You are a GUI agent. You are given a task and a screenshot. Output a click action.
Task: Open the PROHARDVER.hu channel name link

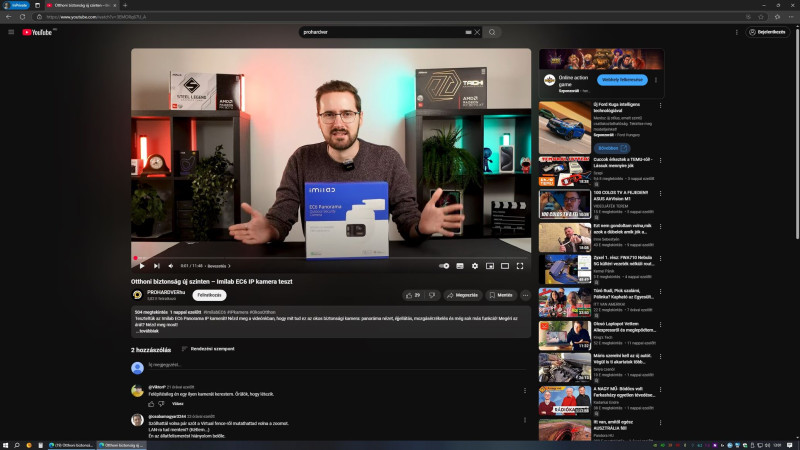[x=166, y=292]
